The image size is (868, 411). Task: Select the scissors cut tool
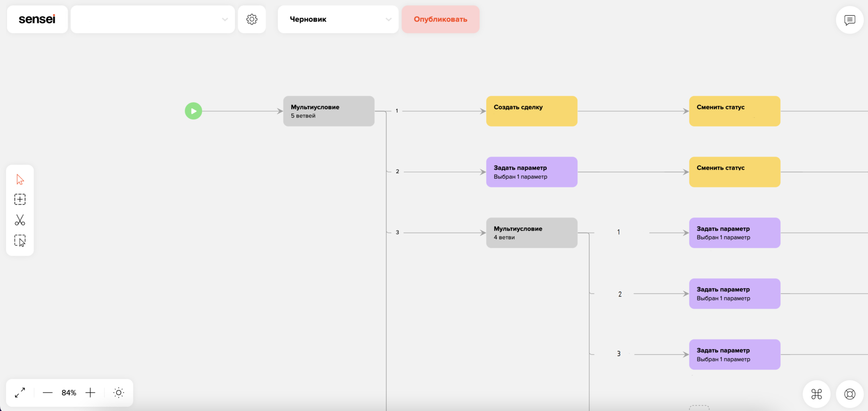pyautogui.click(x=20, y=220)
